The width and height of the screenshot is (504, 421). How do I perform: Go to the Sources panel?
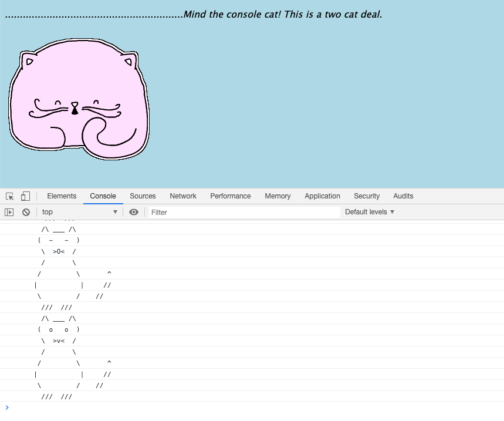click(x=143, y=196)
